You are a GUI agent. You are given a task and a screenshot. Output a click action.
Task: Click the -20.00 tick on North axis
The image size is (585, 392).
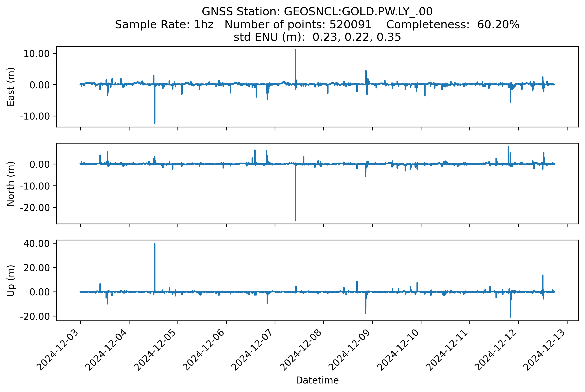coord(35,207)
